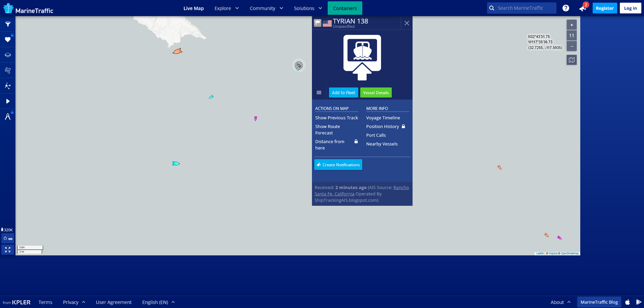The height and width of the screenshot is (308, 644).
Task: Select the cyan vessel pointing right
Action: pos(176,164)
